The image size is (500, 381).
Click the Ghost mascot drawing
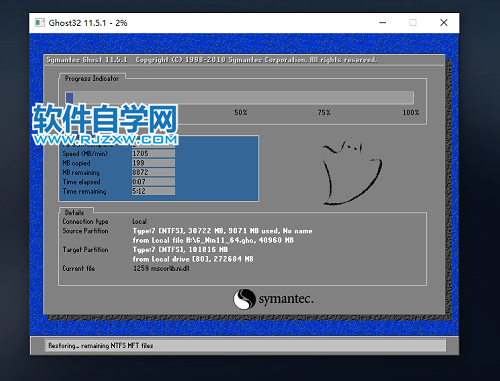click(x=352, y=171)
